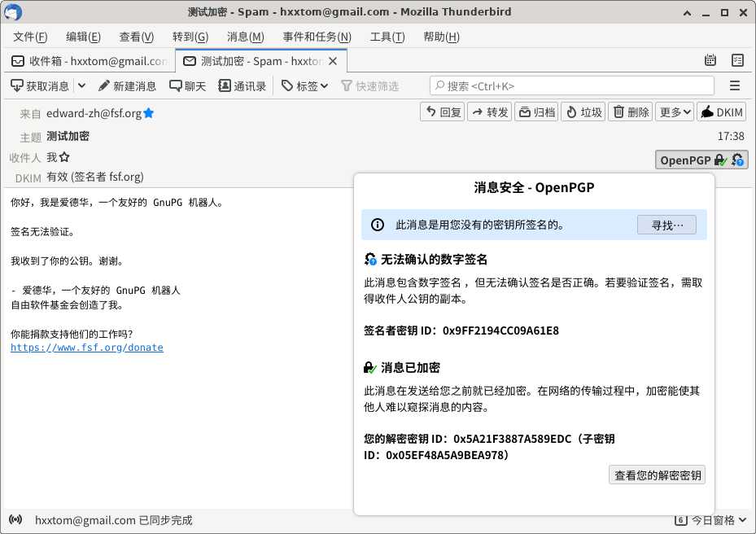Toggle the OpenPGP security panel button
756x534 pixels.
pos(701,160)
